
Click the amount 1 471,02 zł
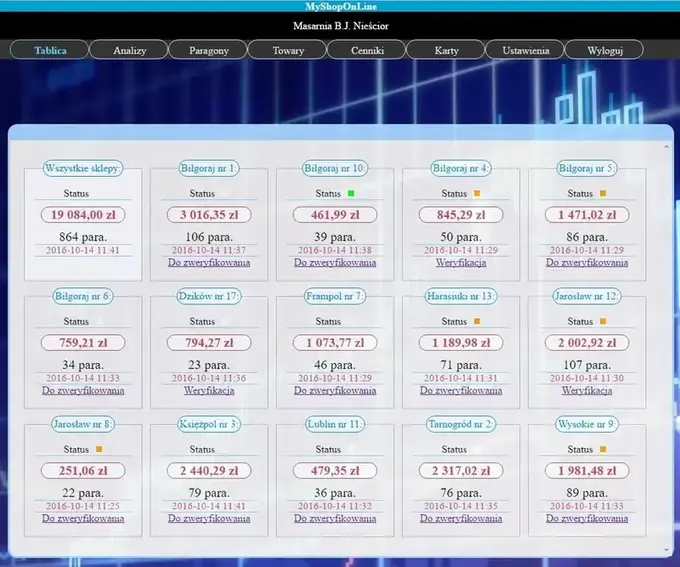click(587, 215)
